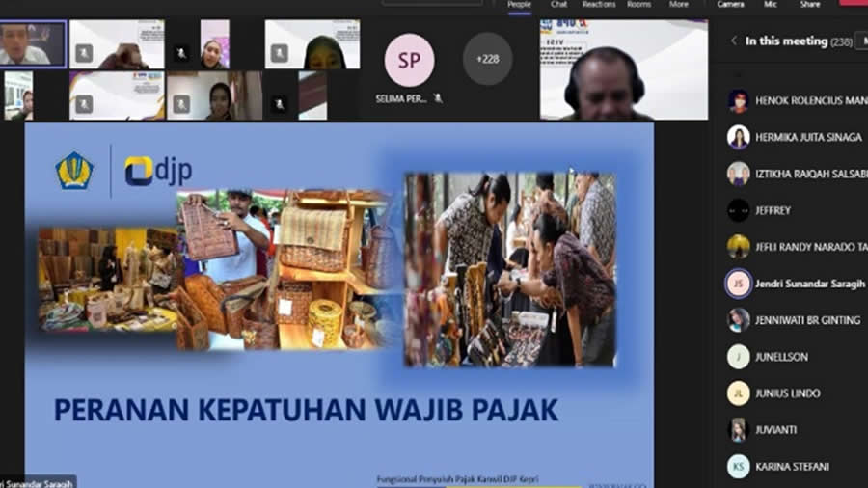Select participant name HERMIKA JUITA SINAGA
Screen dimensions: 868x488
click(808, 137)
